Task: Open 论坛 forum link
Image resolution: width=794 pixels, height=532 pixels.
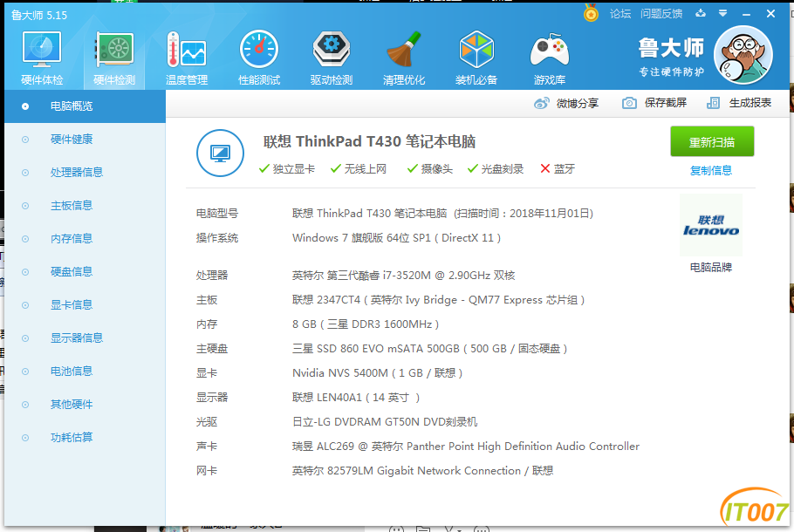Action: (620, 14)
